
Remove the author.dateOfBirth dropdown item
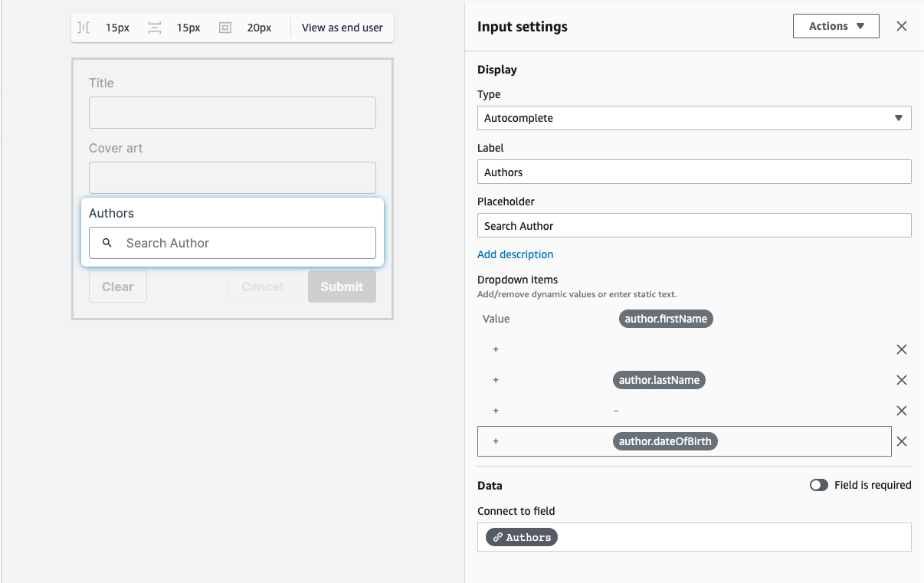[902, 441]
